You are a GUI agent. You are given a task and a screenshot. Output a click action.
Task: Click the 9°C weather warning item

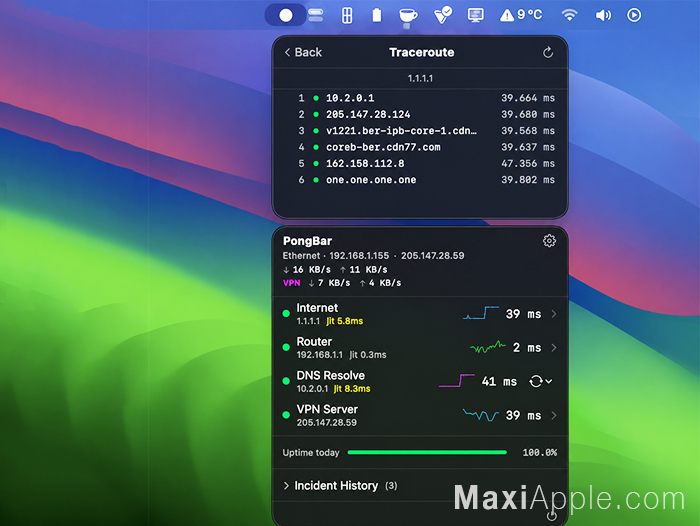tap(521, 15)
